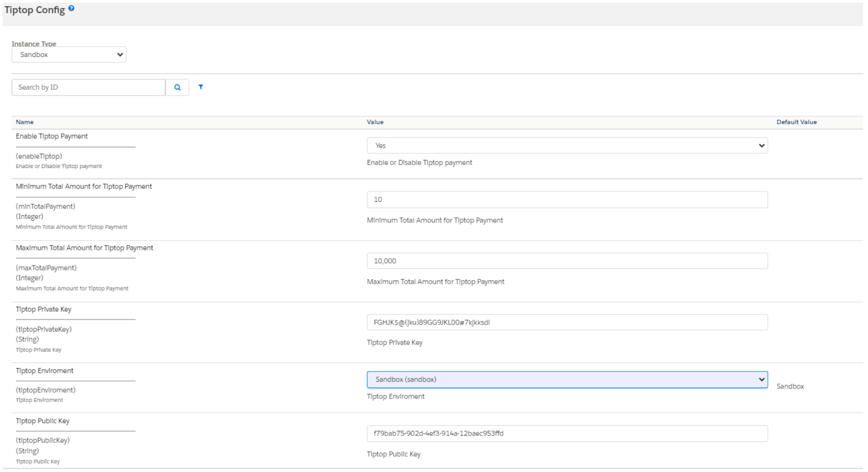Click the (Integer) type under minTotalPayment
Screen dimensions: 868x472
click(29, 216)
